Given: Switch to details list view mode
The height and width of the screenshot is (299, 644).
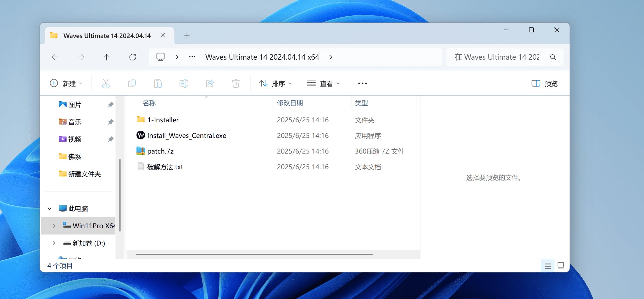Looking at the screenshot, I should click(x=548, y=265).
